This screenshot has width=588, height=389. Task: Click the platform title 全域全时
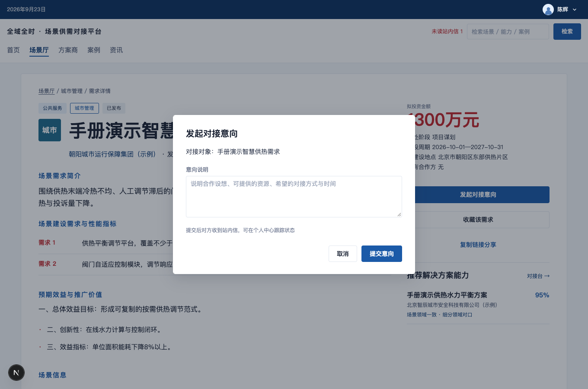tap(54, 32)
